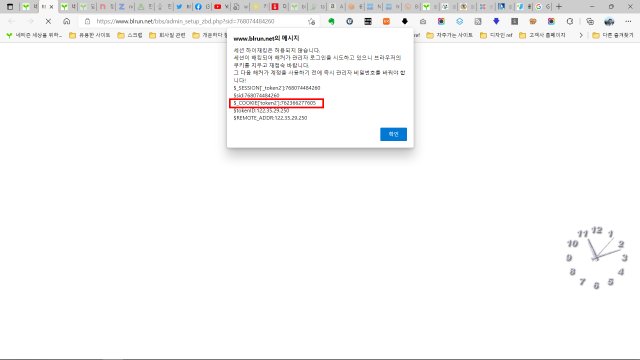Image resolution: width=640 pixels, height=360 pixels.
Task: Open the Twitter tab
Action: click(x=182, y=7)
